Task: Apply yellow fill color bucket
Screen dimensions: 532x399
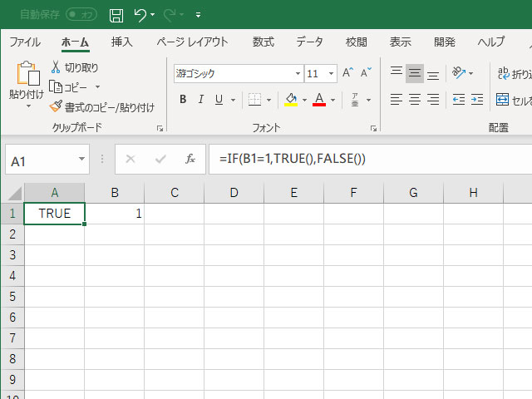Action: tap(291, 100)
